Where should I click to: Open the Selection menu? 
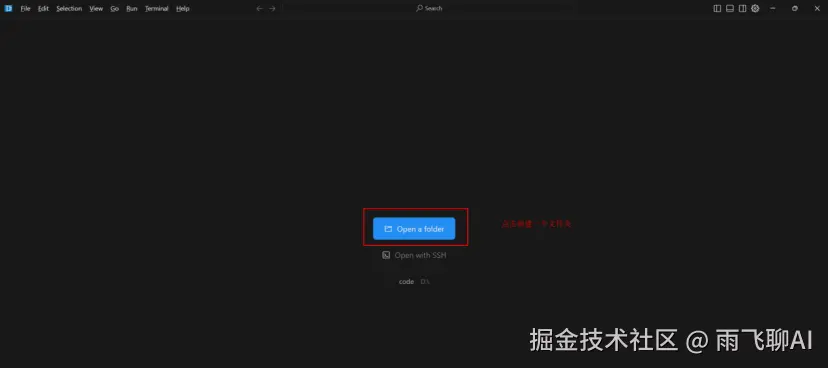[x=69, y=8]
